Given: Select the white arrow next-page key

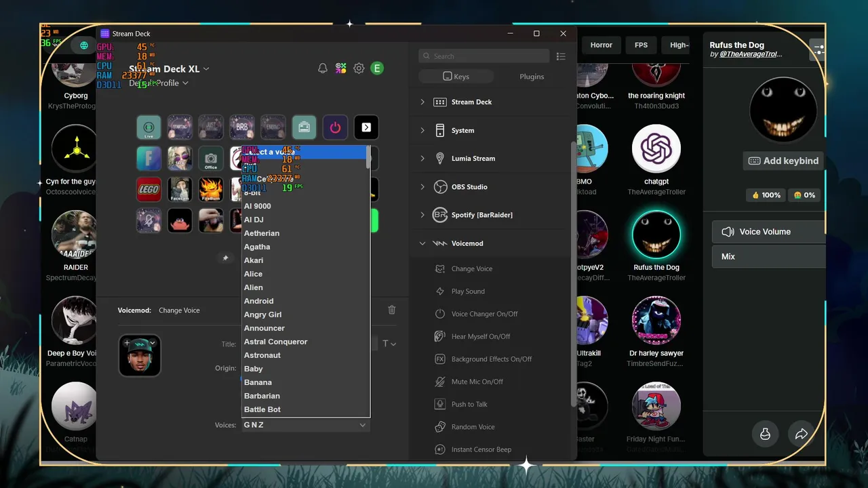Looking at the screenshot, I should tap(366, 127).
